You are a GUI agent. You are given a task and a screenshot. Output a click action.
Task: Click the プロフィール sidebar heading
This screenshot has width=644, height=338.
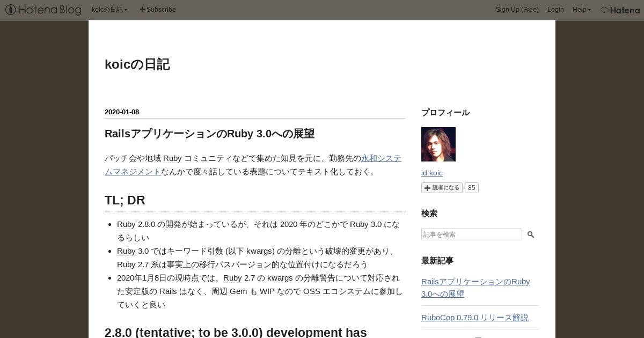pyautogui.click(x=445, y=113)
